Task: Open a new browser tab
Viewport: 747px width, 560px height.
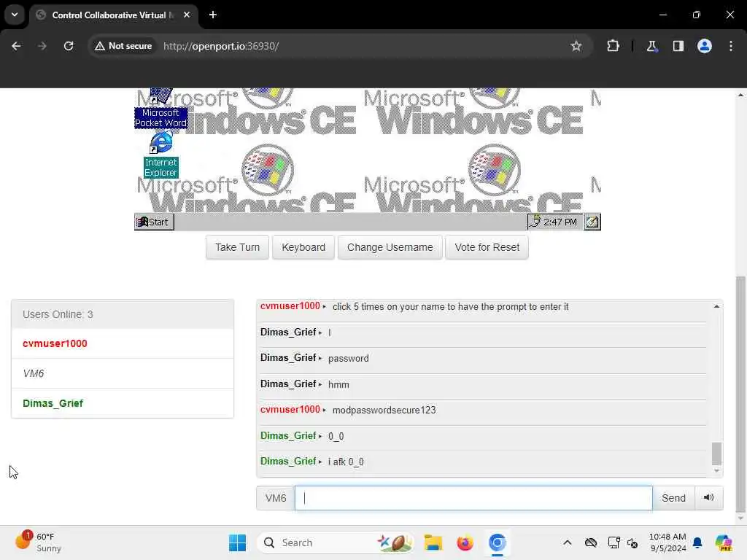Action: tap(213, 15)
